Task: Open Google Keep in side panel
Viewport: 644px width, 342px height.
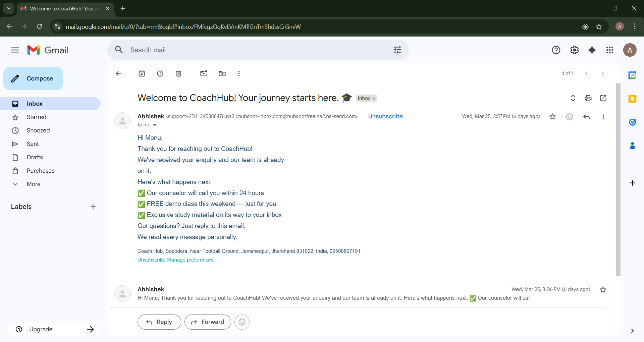Action: [x=632, y=99]
